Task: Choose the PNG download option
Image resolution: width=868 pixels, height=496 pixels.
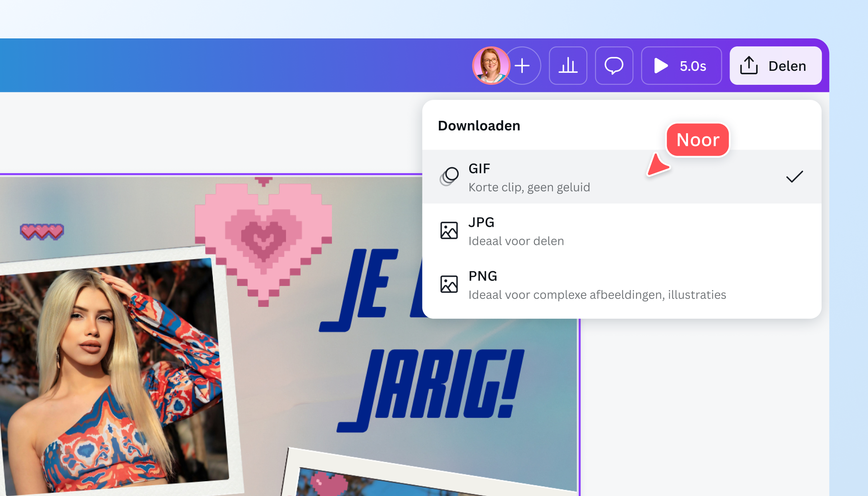Action: pos(622,284)
